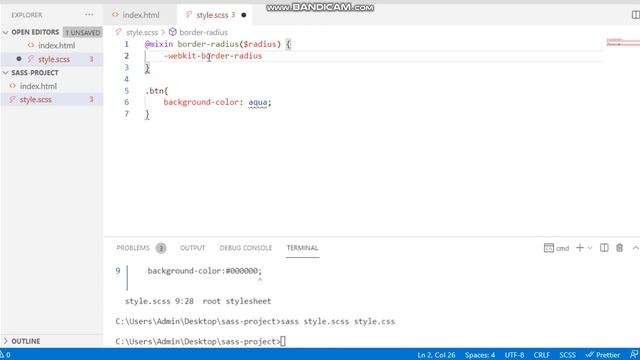
Task: Click sass style.scss style.css command text
Action: [338, 321]
